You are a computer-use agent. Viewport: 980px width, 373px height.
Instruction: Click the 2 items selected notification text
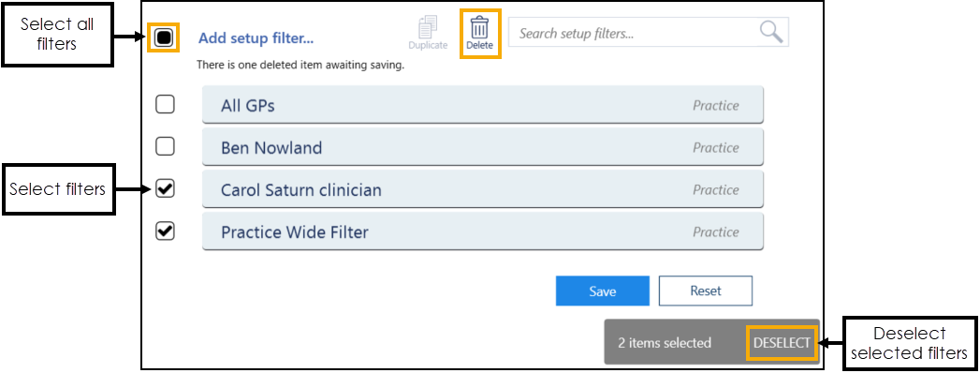(665, 342)
